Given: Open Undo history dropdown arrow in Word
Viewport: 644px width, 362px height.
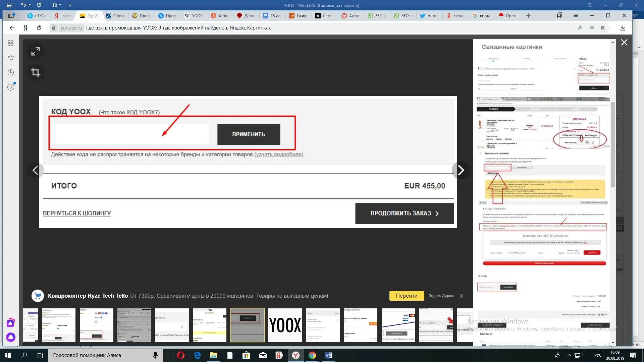Looking at the screenshot, I should (x=30, y=5).
